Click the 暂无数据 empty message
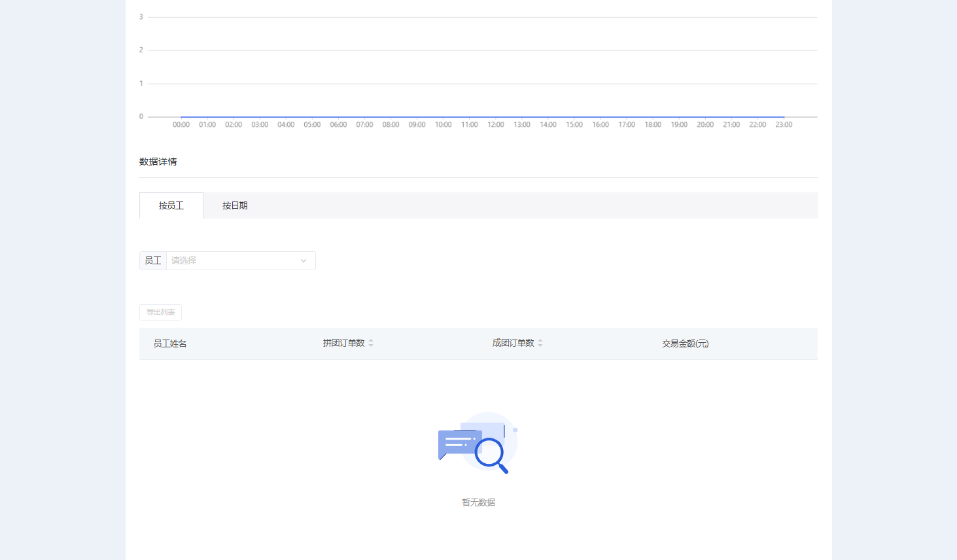 coord(478,502)
